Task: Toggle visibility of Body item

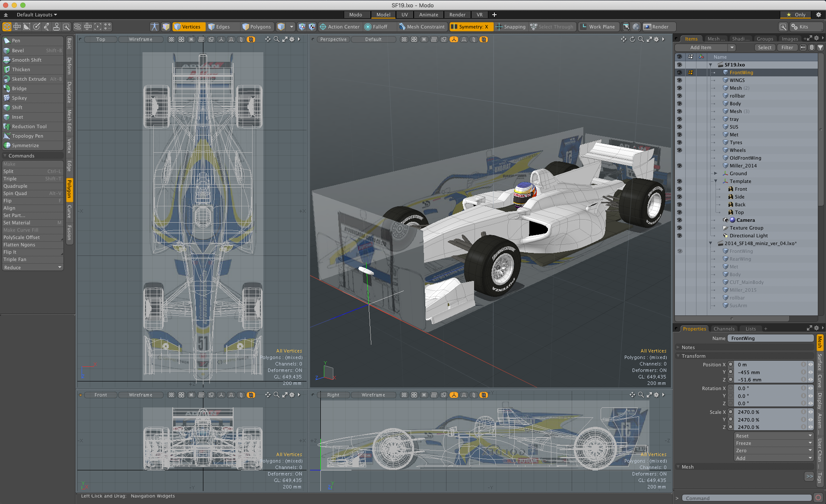Action: 680,104
